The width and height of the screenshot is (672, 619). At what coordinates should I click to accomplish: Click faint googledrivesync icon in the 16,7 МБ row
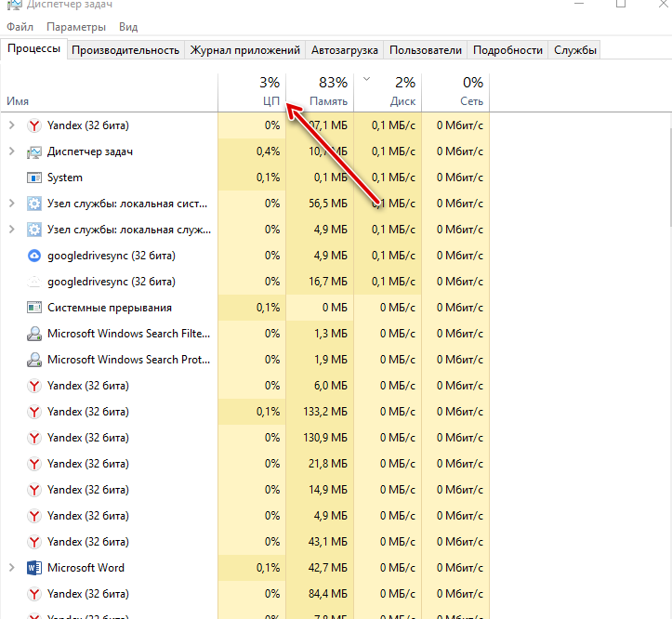tap(34, 282)
